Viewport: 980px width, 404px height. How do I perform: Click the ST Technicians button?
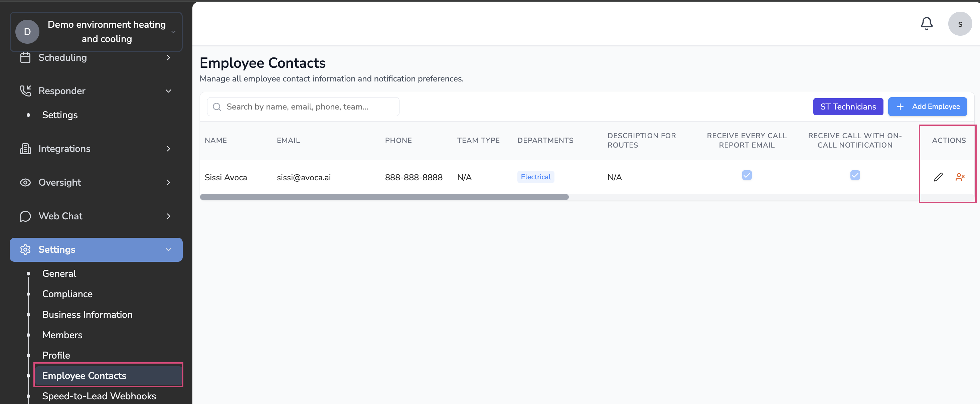tap(848, 107)
